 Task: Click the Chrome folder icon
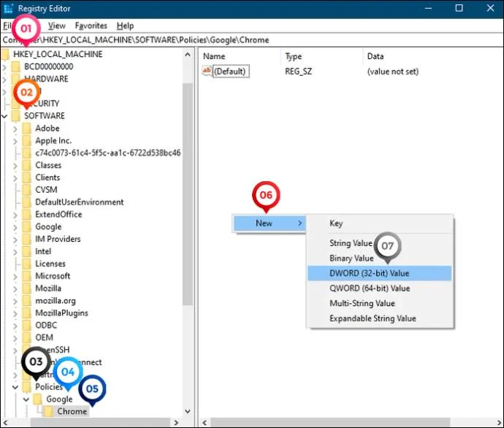48,412
